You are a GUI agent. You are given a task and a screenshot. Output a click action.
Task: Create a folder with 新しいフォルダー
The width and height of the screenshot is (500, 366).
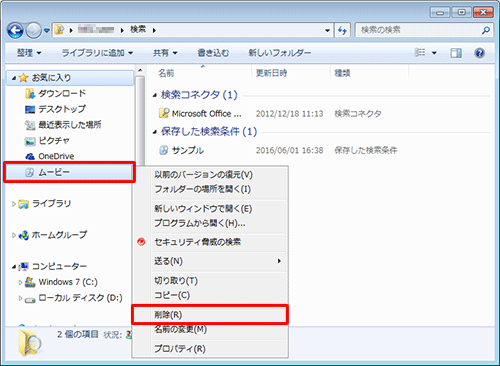(x=279, y=53)
